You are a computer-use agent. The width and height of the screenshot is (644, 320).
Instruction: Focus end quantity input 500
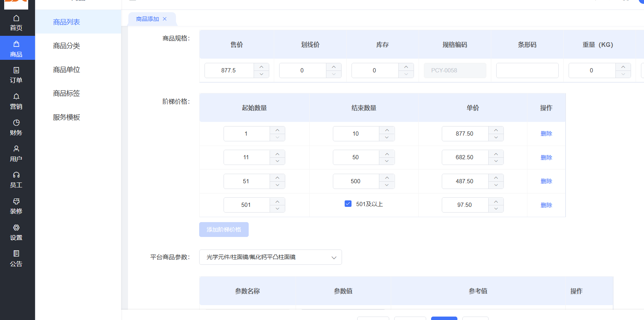[356, 181]
